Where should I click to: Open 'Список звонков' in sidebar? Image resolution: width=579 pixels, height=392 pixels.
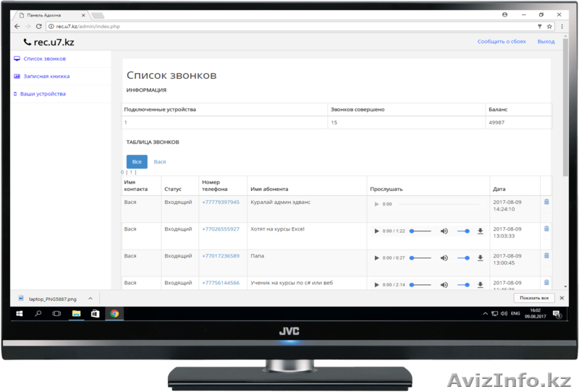click(x=44, y=59)
